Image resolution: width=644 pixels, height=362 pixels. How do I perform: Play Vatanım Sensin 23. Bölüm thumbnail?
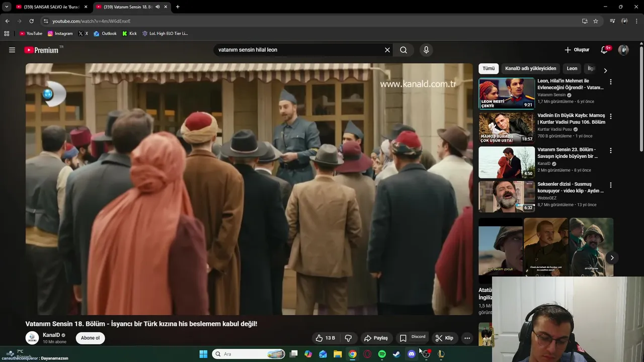(x=507, y=162)
